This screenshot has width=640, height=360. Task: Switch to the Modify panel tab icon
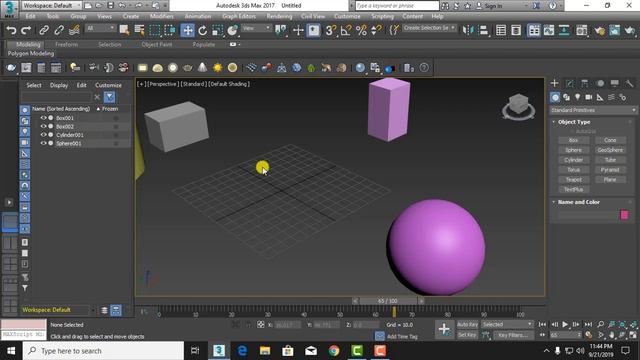pos(569,83)
